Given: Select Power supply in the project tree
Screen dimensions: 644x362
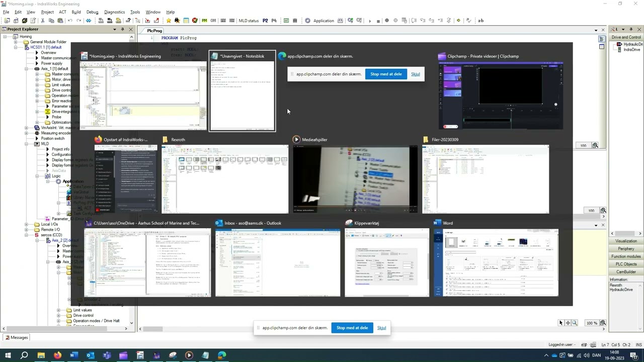Looking at the screenshot, I should [x=52, y=63].
